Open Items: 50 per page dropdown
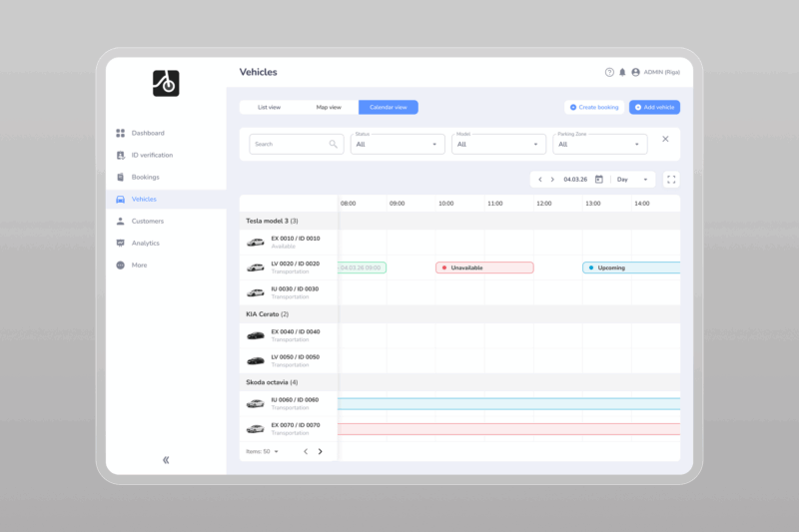This screenshot has height=532, width=799. point(262,451)
